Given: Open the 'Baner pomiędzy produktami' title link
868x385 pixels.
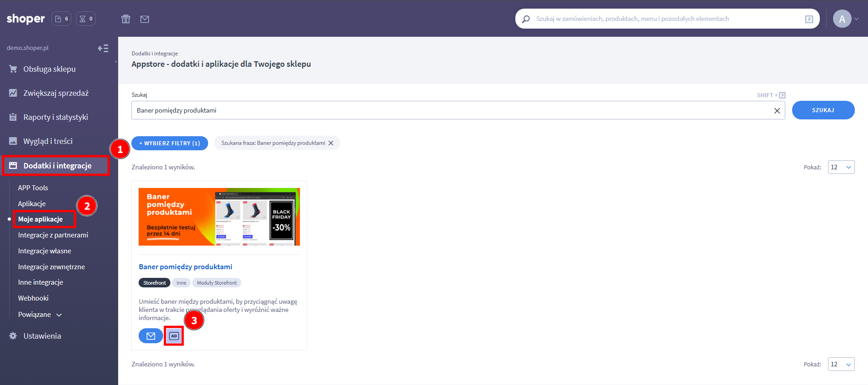Looking at the screenshot, I should click(x=185, y=267).
